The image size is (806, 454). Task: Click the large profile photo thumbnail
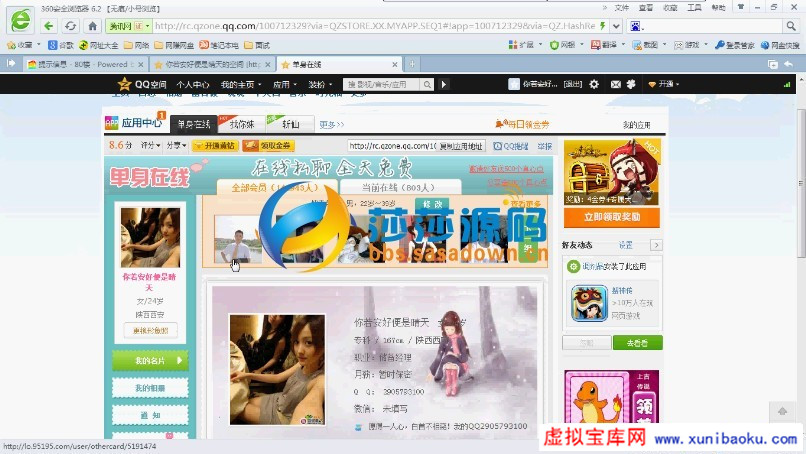click(263, 355)
